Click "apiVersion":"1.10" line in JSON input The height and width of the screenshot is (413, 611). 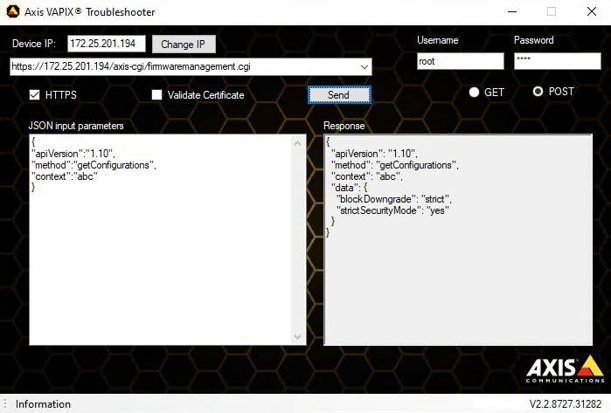pos(73,154)
